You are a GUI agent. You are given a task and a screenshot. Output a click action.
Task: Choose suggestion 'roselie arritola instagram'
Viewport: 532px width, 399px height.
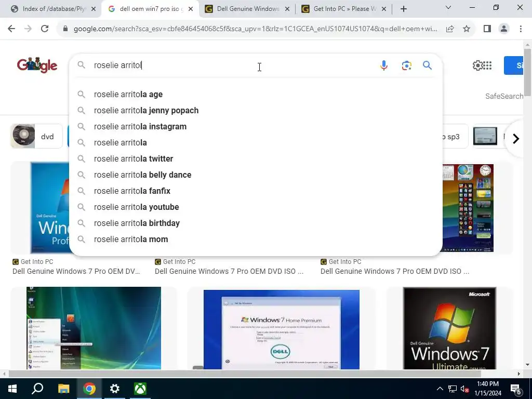tap(256, 127)
